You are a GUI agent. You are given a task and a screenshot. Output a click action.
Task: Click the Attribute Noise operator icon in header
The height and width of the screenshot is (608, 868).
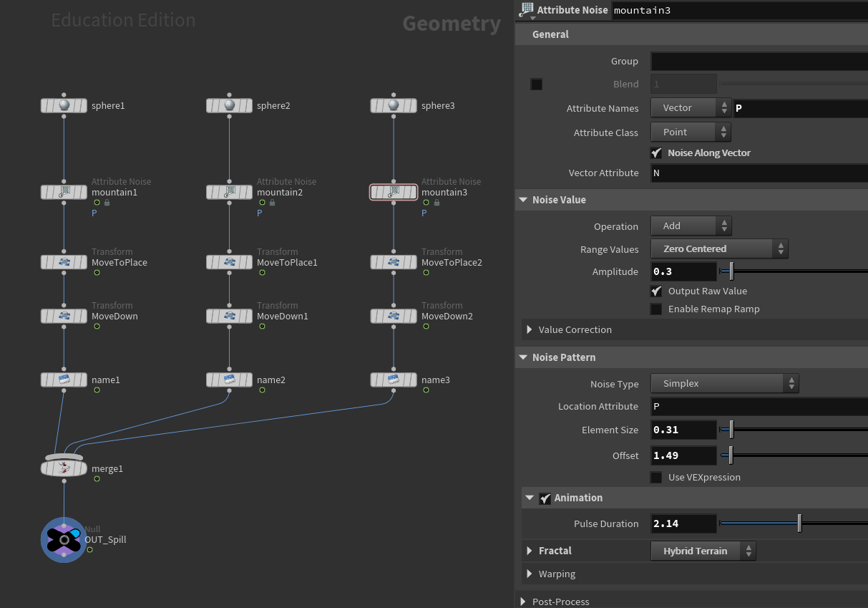click(527, 10)
